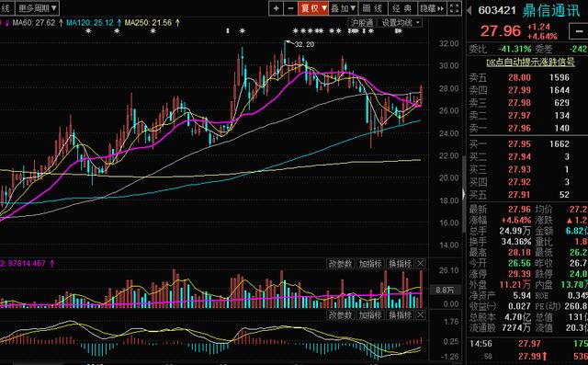Toggle fullscreen chart view icon
Screen dimensions: 588x365
[455, 8]
